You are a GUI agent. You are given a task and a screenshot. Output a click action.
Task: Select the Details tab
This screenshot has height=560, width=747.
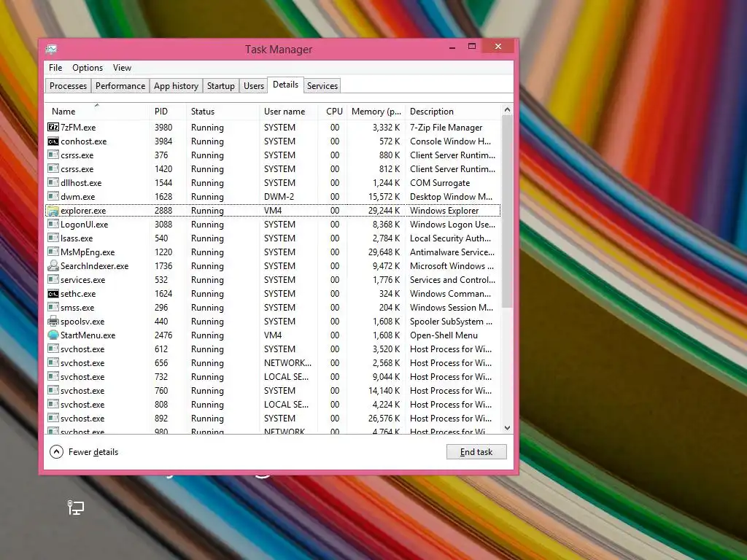285,85
